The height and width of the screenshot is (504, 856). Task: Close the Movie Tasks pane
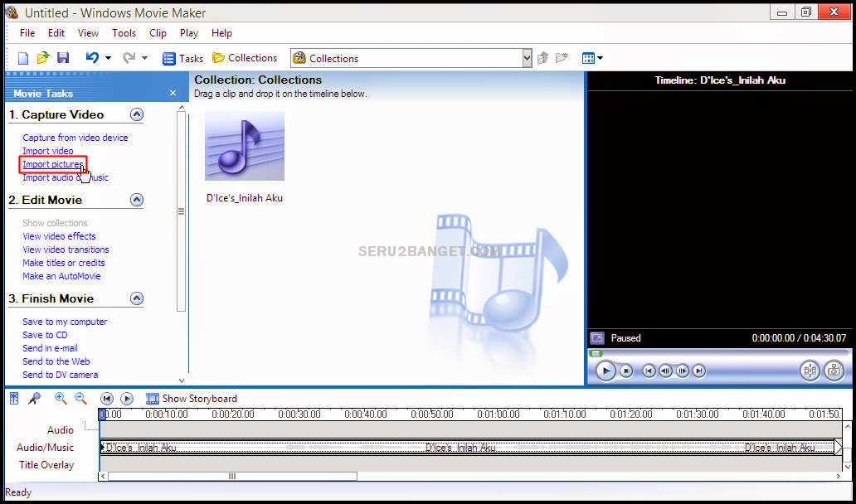tap(173, 94)
